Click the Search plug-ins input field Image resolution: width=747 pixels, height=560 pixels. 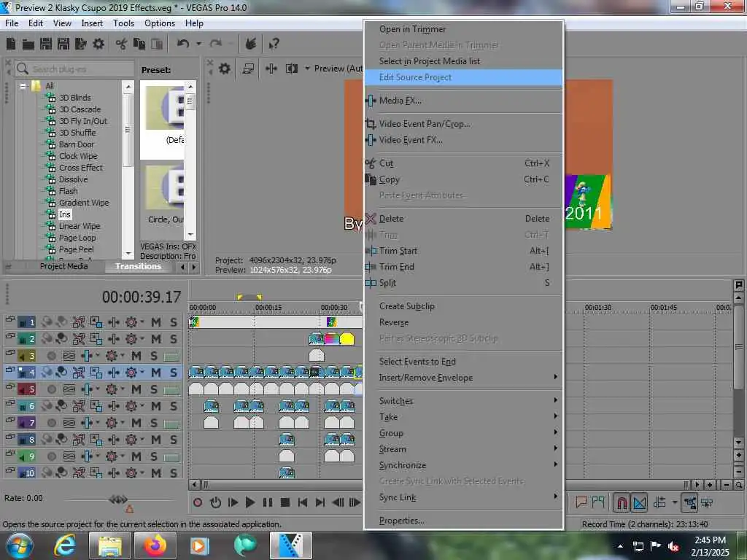pos(74,69)
